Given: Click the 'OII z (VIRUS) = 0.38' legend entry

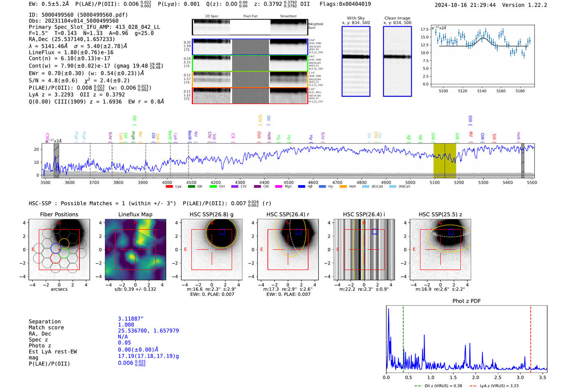Looking at the screenshot, I should pos(438,386).
